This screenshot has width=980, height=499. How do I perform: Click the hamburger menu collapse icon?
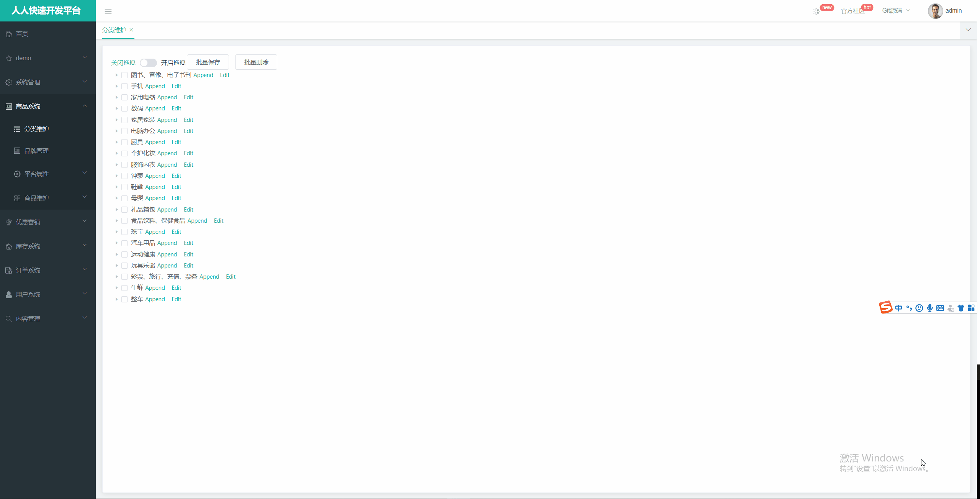pos(108,11)
